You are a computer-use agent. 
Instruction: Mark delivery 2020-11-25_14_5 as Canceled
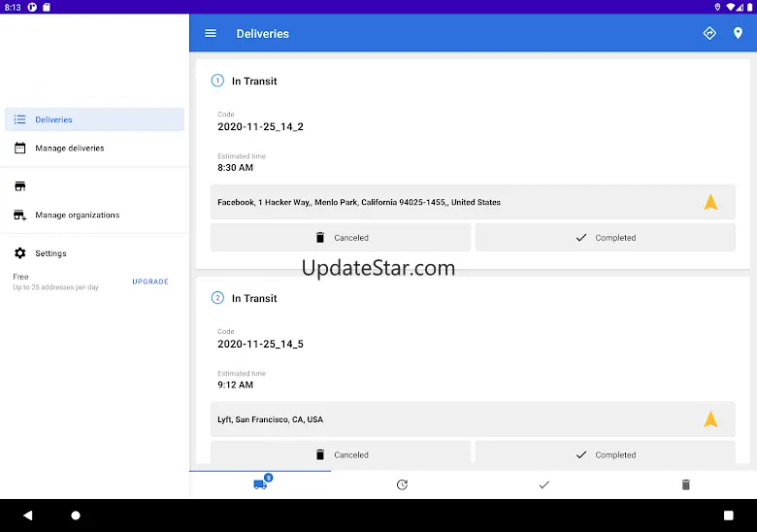pyautogui.click(x=341, y=453)
